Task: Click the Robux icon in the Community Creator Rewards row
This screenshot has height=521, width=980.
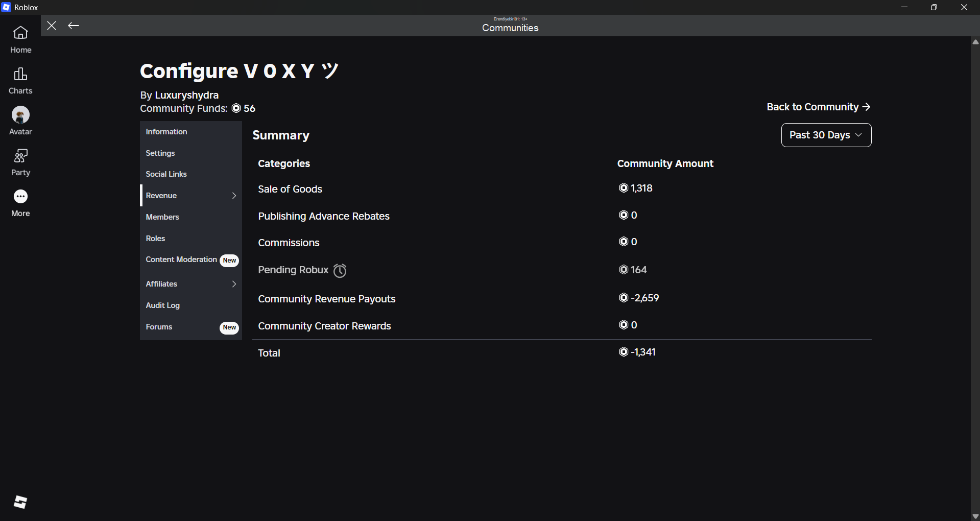Action: (x=624, y=325)
